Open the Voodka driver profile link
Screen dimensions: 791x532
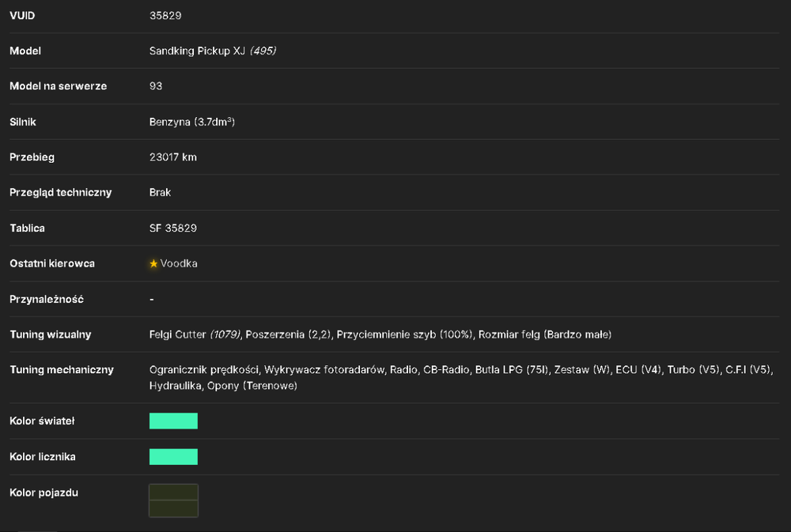pyautogui.click(x=179, y=264)
